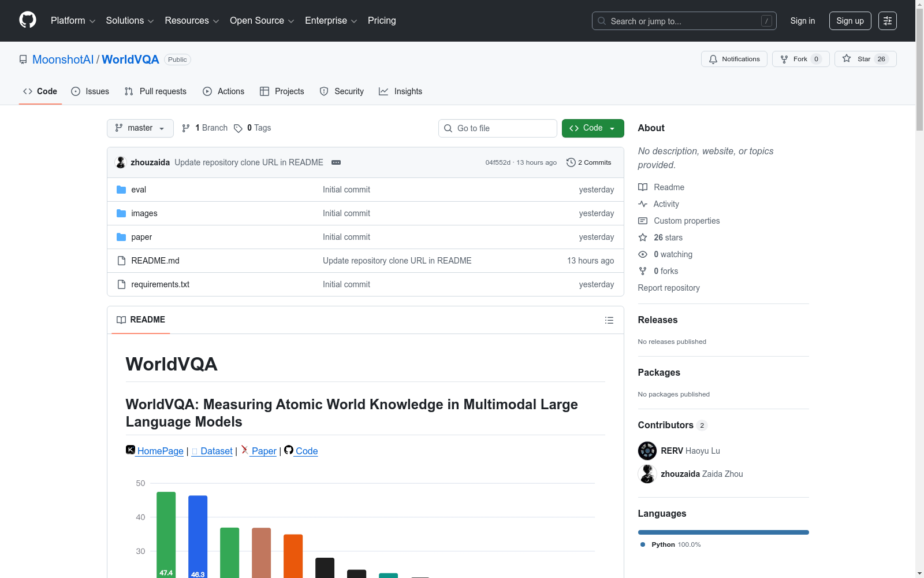Select the README tab header
The image size is (924, 578).
[x=141, y=320]
